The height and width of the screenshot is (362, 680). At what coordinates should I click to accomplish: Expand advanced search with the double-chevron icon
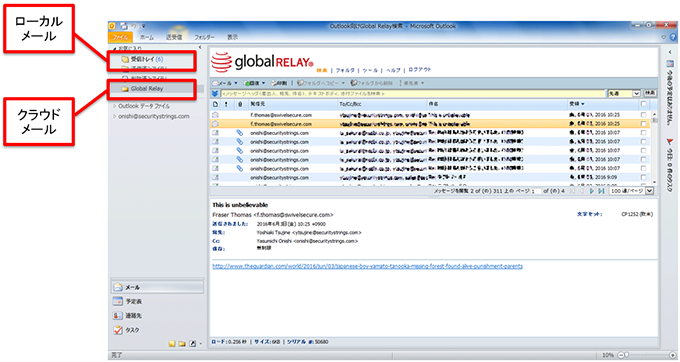pos(215,94)
